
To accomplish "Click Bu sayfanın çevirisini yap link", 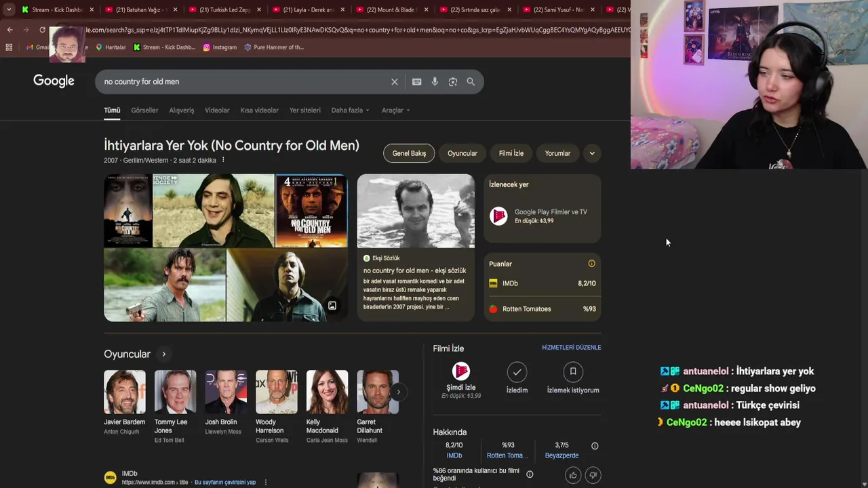I will point(225,483).
